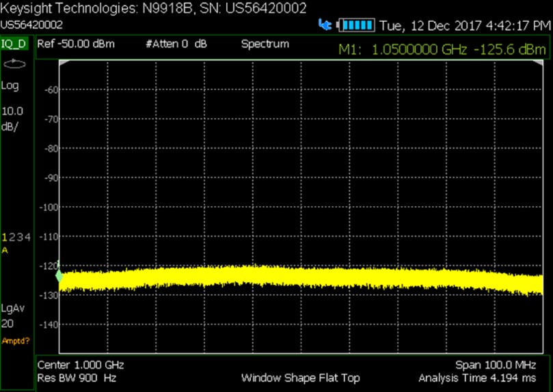
Task: Select trace number 4
Action: pos(27,237)
